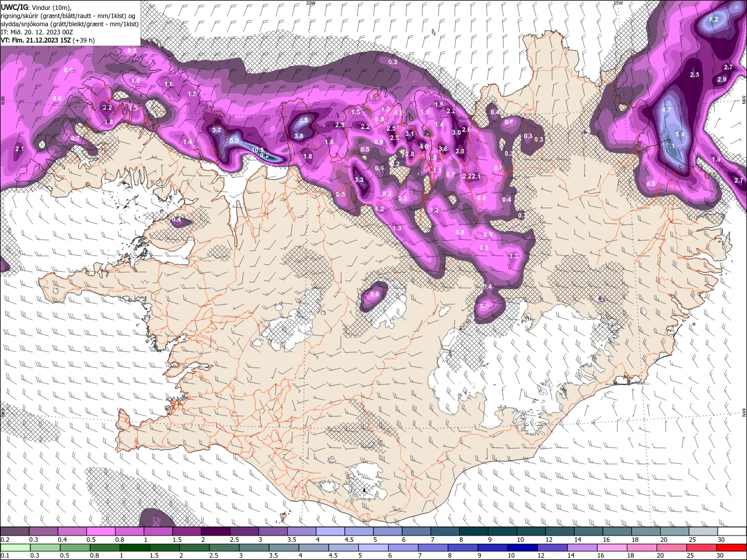Select the darkest green 1 rain legend swatch
The image size is (747, 560).
pos(134,548)
